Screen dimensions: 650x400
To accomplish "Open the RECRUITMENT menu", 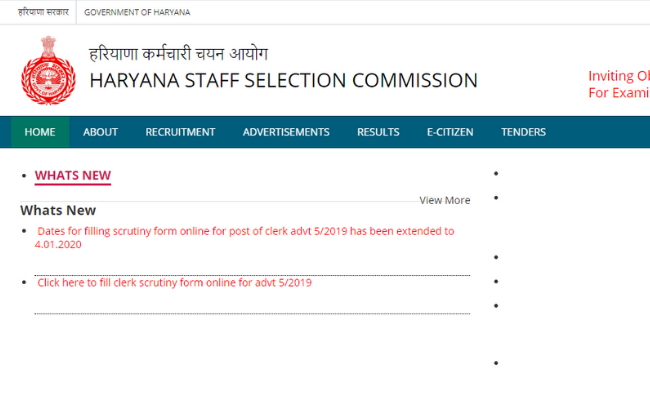I will 180,132.
